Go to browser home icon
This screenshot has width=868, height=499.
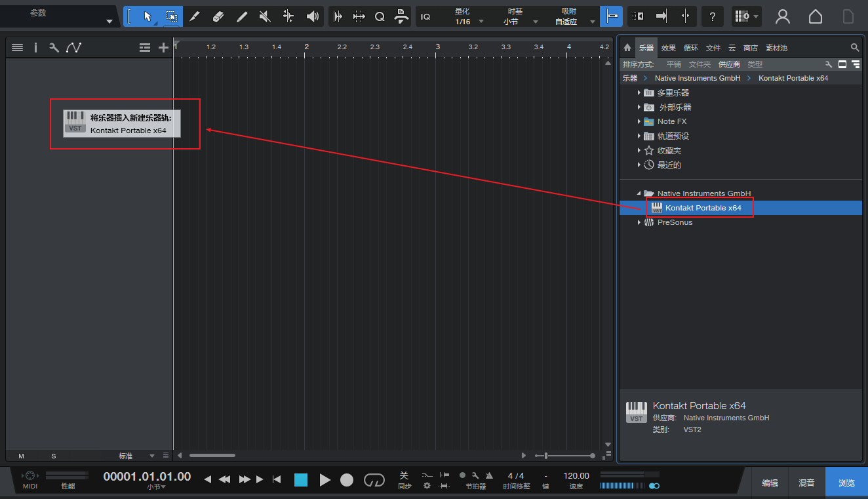(627, 48)
